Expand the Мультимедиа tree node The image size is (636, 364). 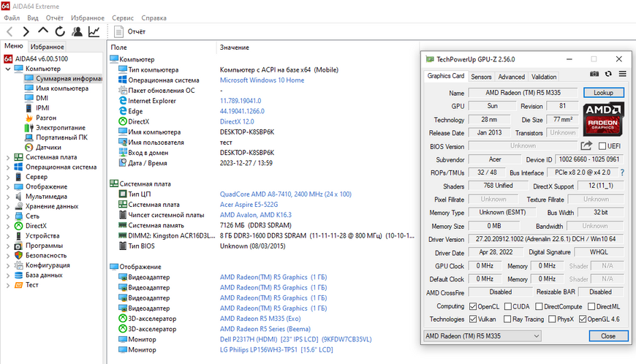pyautogui.click(x=8, y=197)
